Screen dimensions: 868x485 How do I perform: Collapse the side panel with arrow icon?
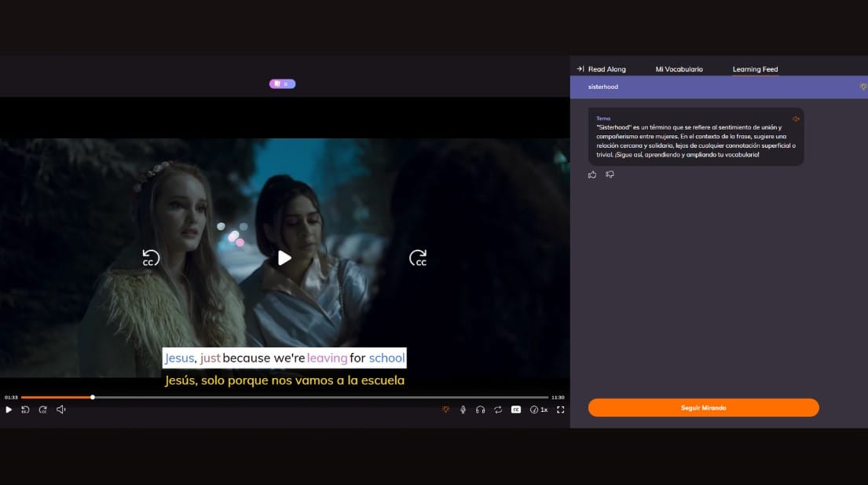[580, 69]
